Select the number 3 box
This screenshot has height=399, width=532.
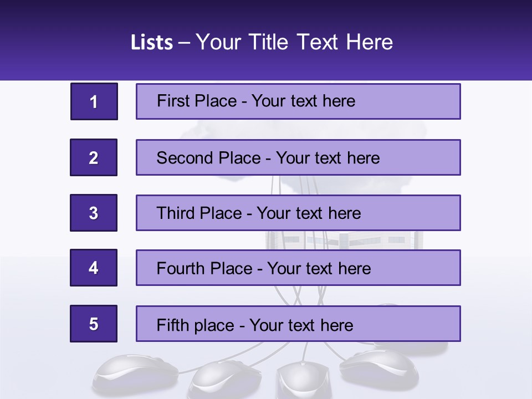coord(94,213)
